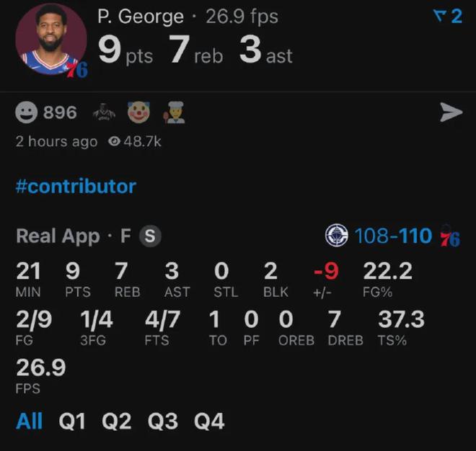
Task: Click the clown face emoji reaction
Action: coord(138,112)
